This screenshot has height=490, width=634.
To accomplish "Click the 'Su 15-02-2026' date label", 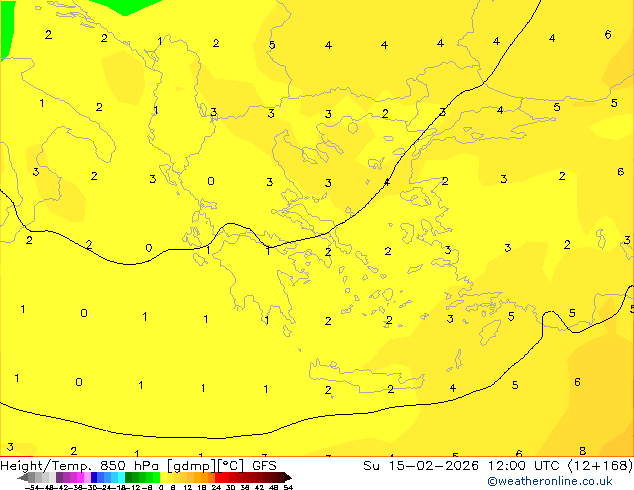I will click(421, 466).
